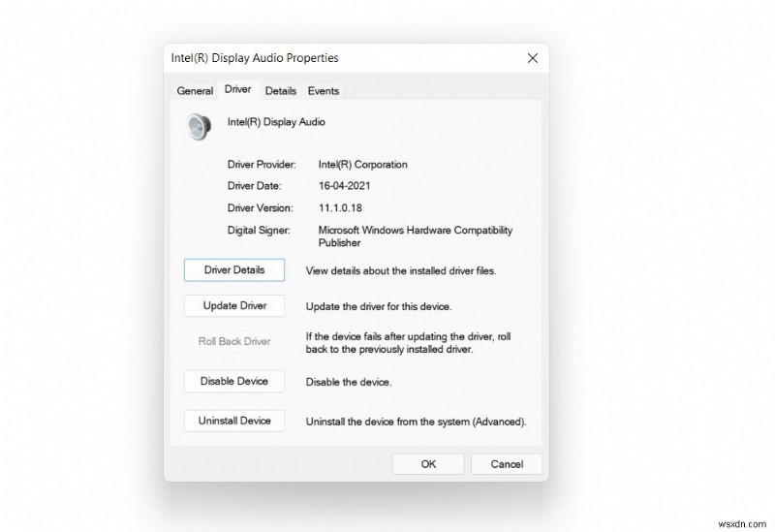Close the Intel Display Audio Properties dialog
The height and width of the screenshot is (532, 775).
coord(532,58)
